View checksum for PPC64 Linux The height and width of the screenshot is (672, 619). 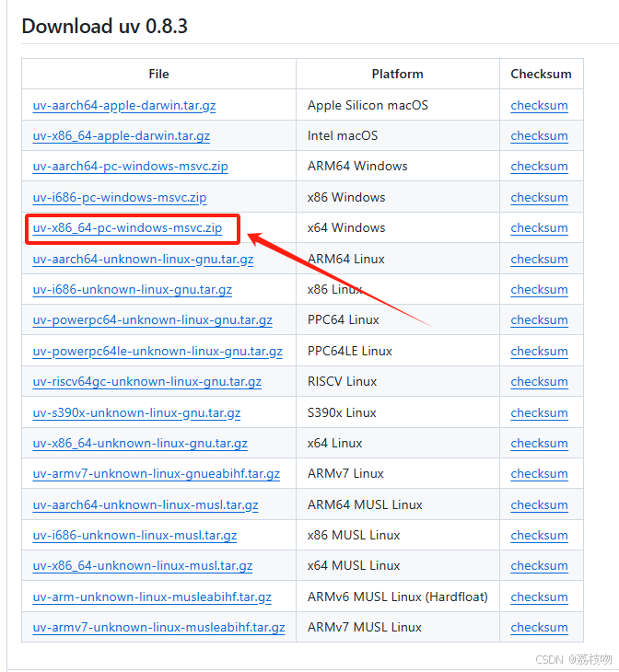(539, 320)
